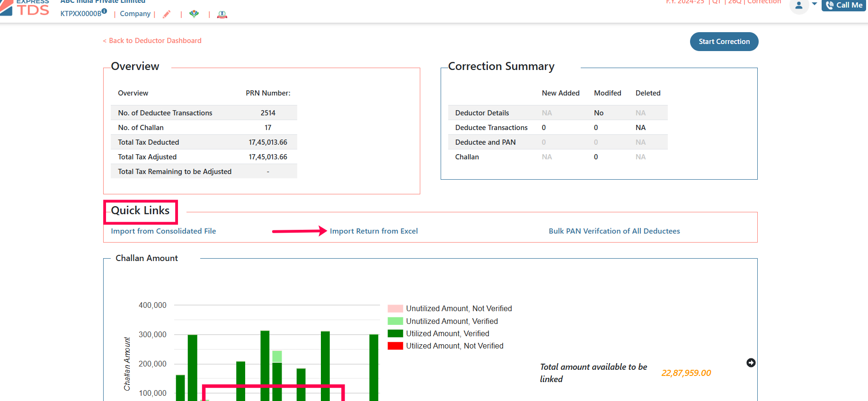Open the info icon beside KTPXX0000B
The image size is (868, 401).
coord(105,11)
